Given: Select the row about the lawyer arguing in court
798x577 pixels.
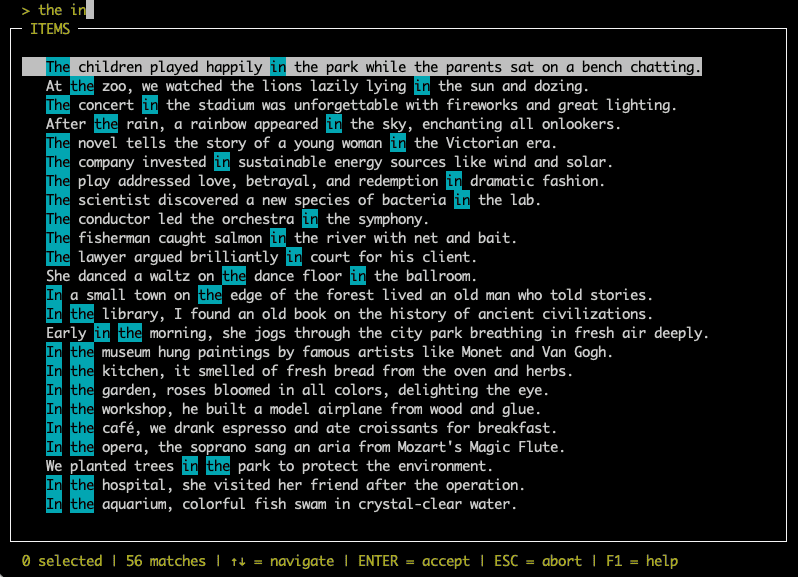Looking at the screenshot, I should 262,257.
